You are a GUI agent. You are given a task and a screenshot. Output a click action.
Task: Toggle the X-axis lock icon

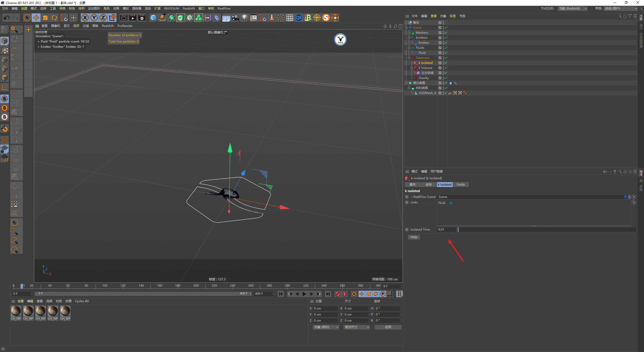click(85, 18)
